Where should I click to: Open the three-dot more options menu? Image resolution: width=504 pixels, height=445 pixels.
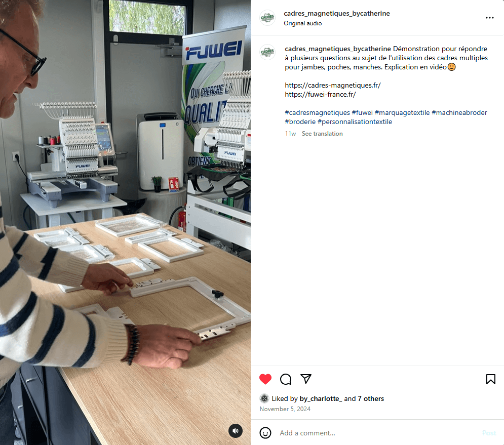click(x=489, y=18)
